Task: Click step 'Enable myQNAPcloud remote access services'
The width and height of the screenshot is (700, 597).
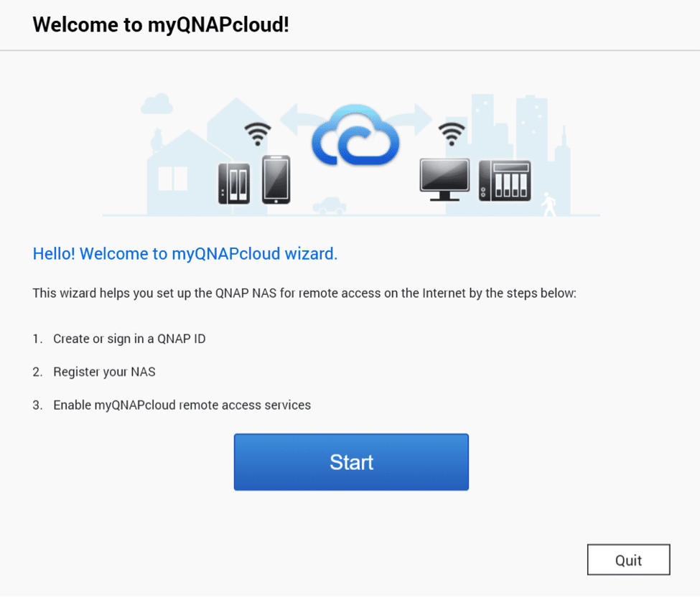Action: click(182, 405)
